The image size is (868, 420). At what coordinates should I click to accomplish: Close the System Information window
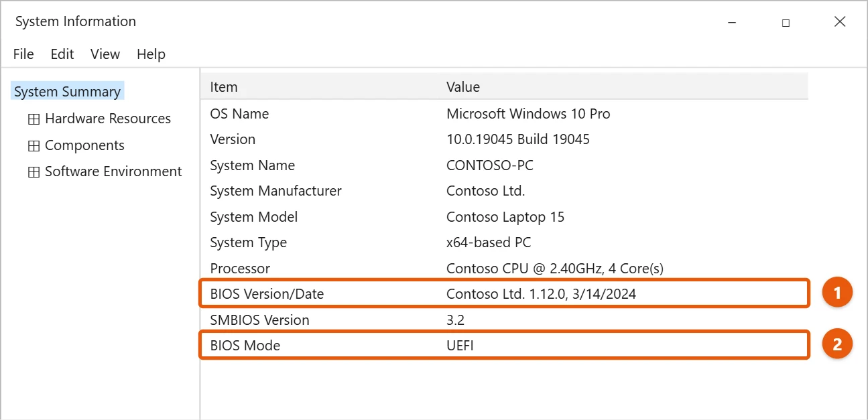pos(840,22)
